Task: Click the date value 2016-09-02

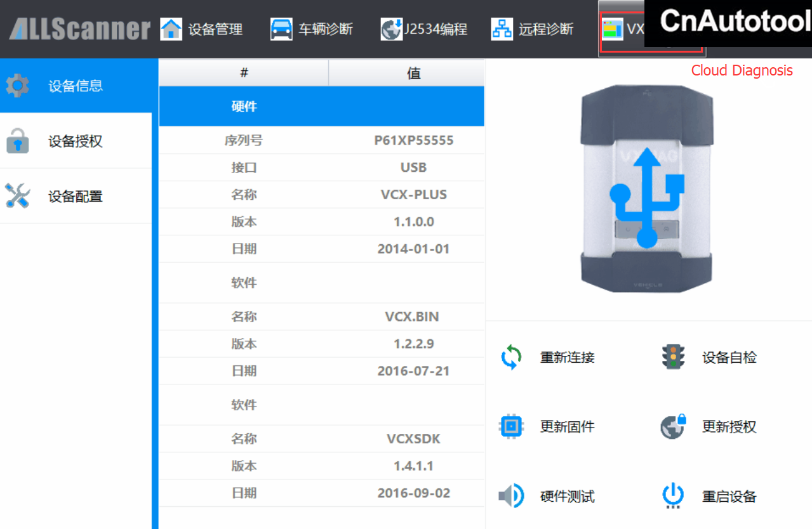Action: point(414,493)
